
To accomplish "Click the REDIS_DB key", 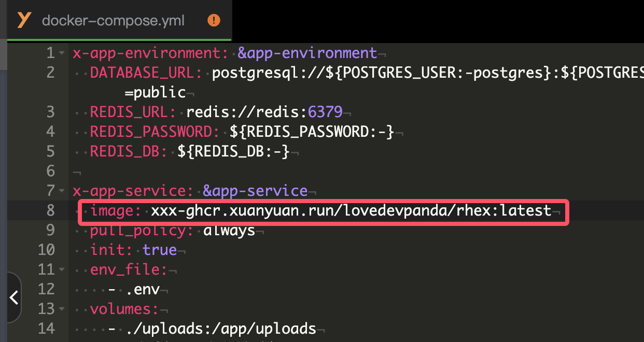I will point(129,152).
